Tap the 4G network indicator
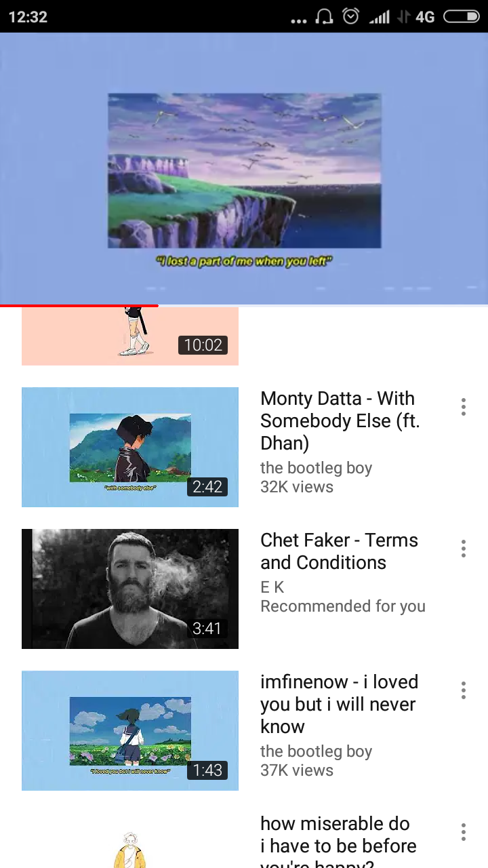Screen dimensions: 488x868 [425, 16]
